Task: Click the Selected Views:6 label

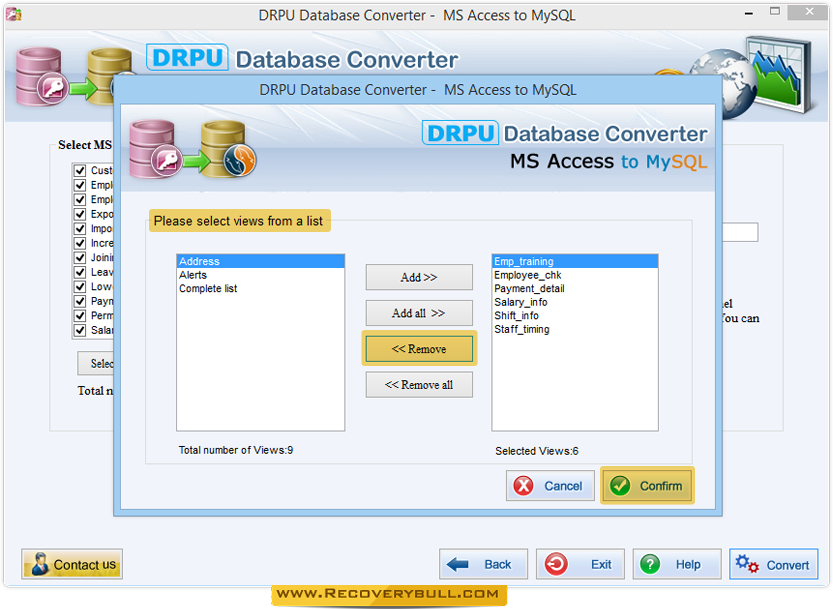Action: point(537,451)
